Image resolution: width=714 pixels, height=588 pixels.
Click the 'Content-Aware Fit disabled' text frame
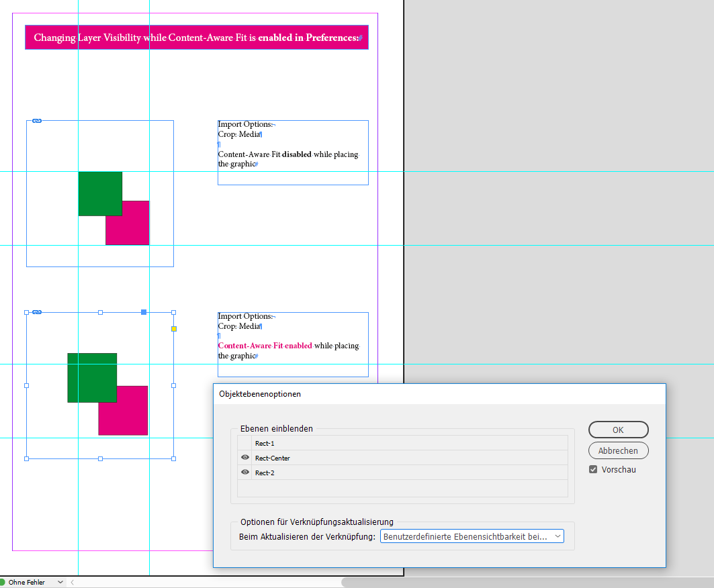click(293, 152)
